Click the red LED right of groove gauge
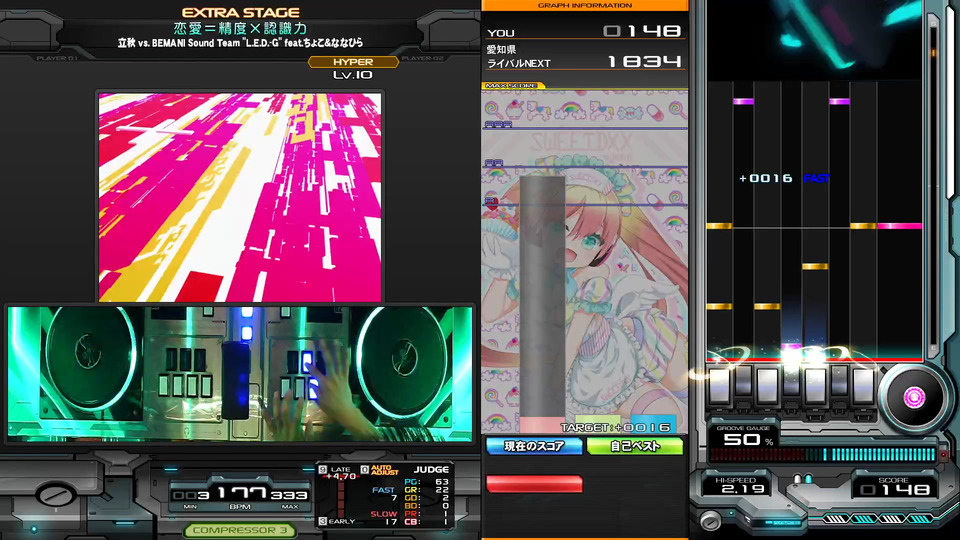This screenshot has width=960, height=540. tap(943, 455)
